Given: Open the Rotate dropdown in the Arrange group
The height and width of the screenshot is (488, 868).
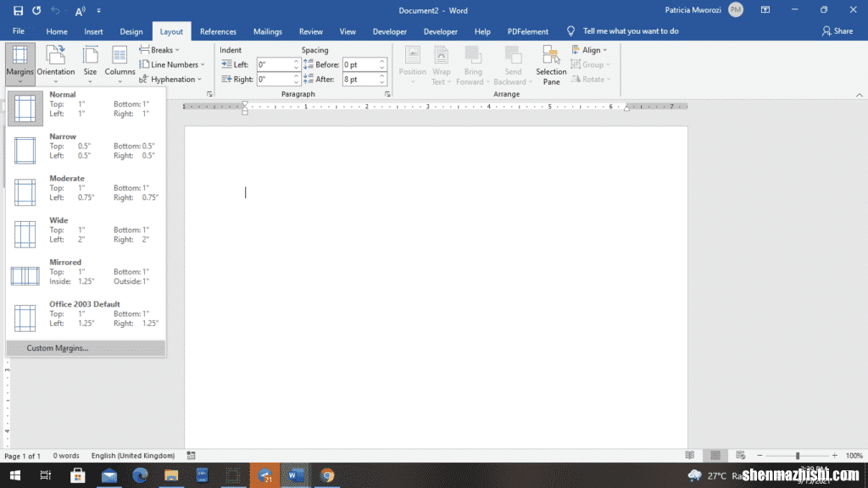Looking at the screenshot, I should coord(591,79).
